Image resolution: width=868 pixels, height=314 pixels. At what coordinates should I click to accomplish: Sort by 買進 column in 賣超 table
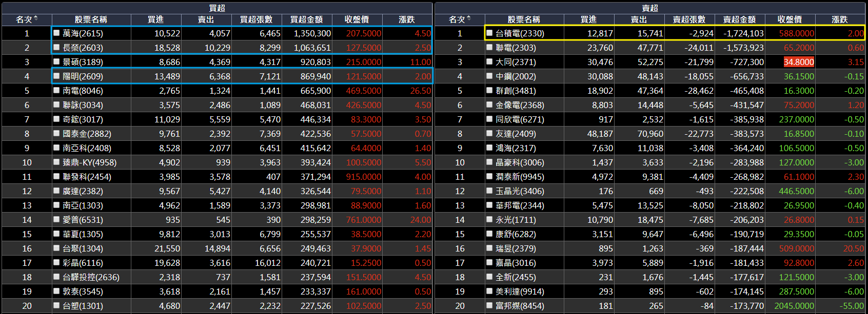coord(589,19)
